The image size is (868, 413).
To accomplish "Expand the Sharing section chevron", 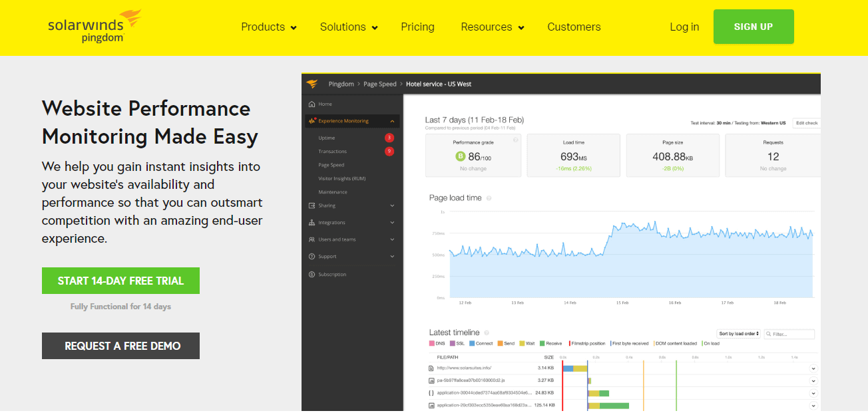I will click(392, 206).
